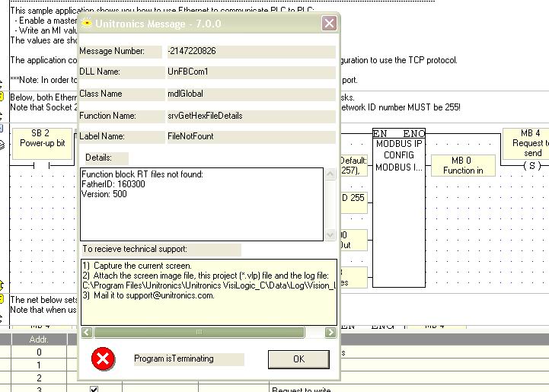Close the Unitronics Message dialog
Viewport: 549px width, 392px height.
click(x=329, y=24)
